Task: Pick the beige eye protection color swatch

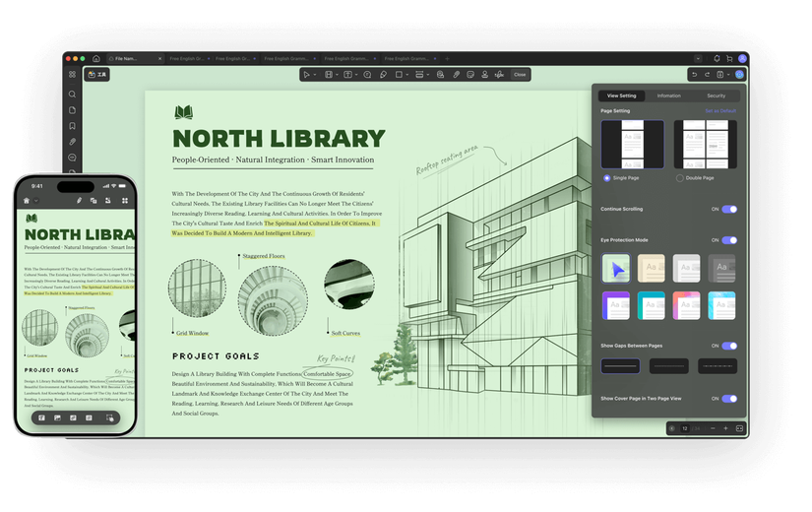Action: [651, 268]
